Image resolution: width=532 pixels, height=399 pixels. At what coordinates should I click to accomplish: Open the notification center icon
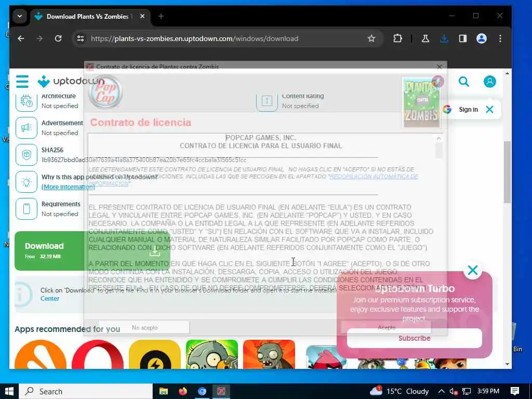(515, 391)
